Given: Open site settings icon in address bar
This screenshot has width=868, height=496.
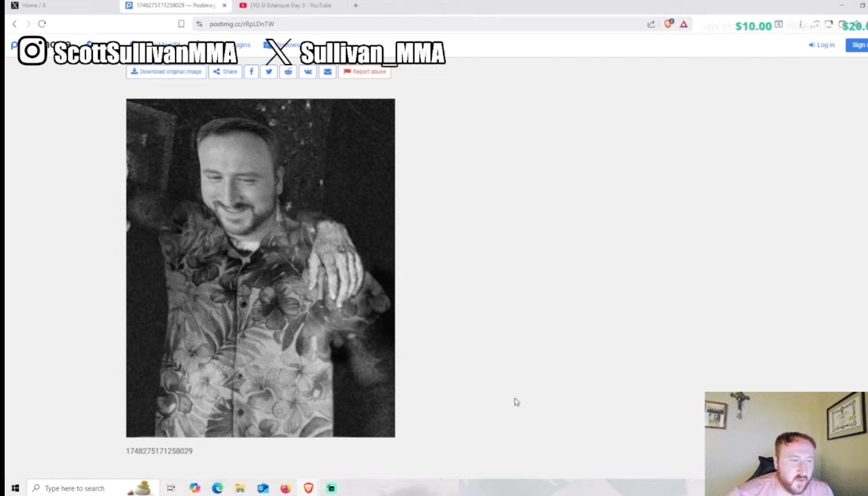Looking at the screenshot, I should pyautogui.click(x=199, y=24).
